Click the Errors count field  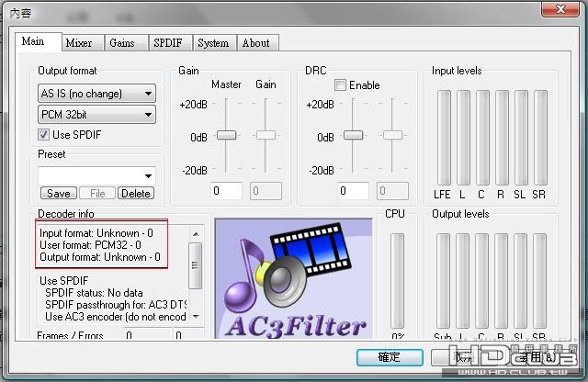tap(189, 335)
